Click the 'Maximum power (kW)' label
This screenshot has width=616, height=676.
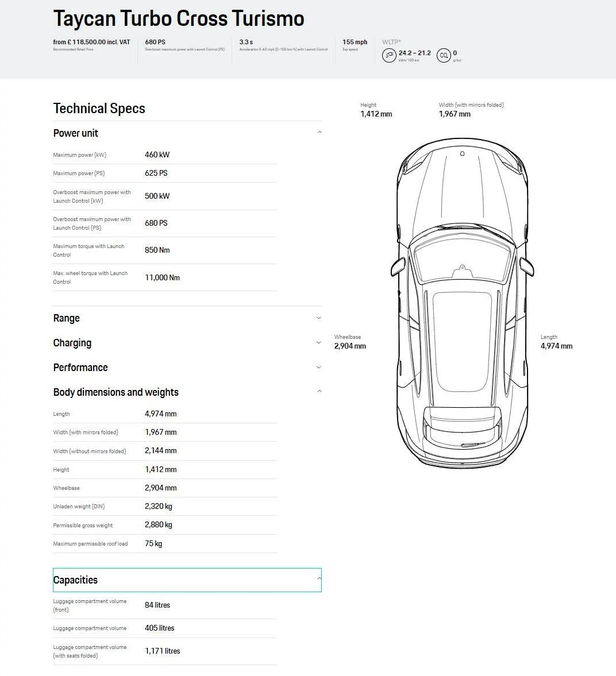tap(79, 154)
